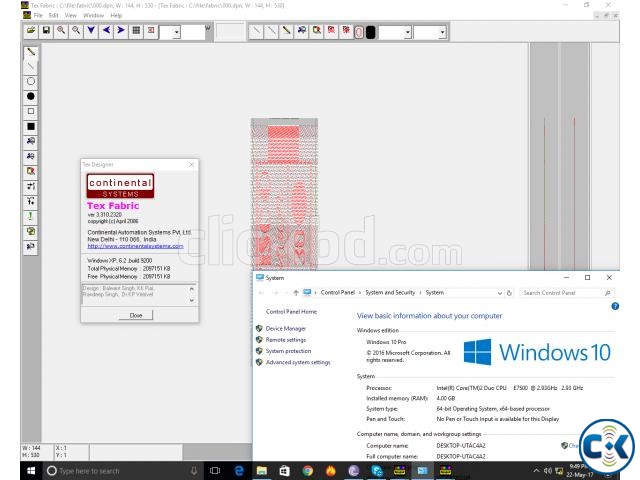Click the lower binoculars icon in the left toolbox
The width and height of the screenshot is (640, 480).
point(31,156)
